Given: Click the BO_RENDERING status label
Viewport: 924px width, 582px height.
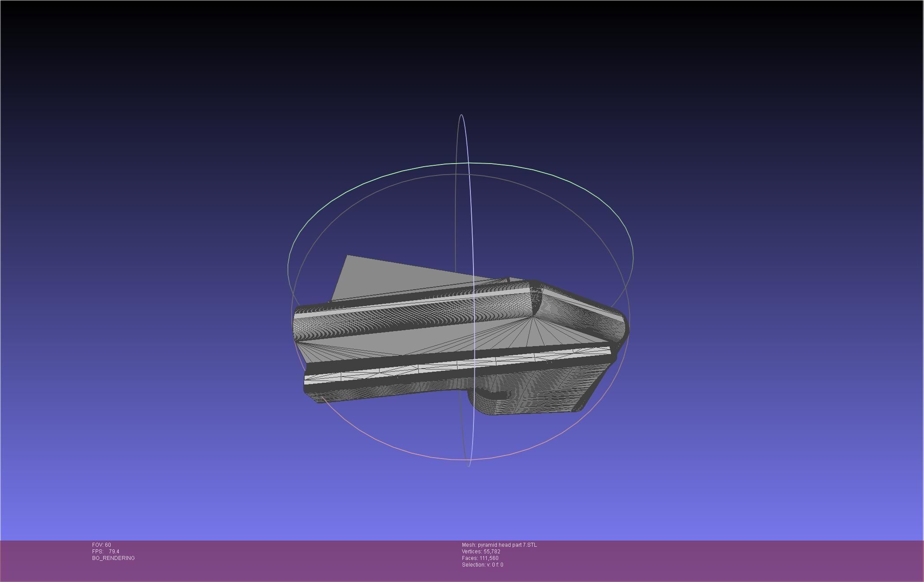Looking at the screenshot, I should 113,558.
